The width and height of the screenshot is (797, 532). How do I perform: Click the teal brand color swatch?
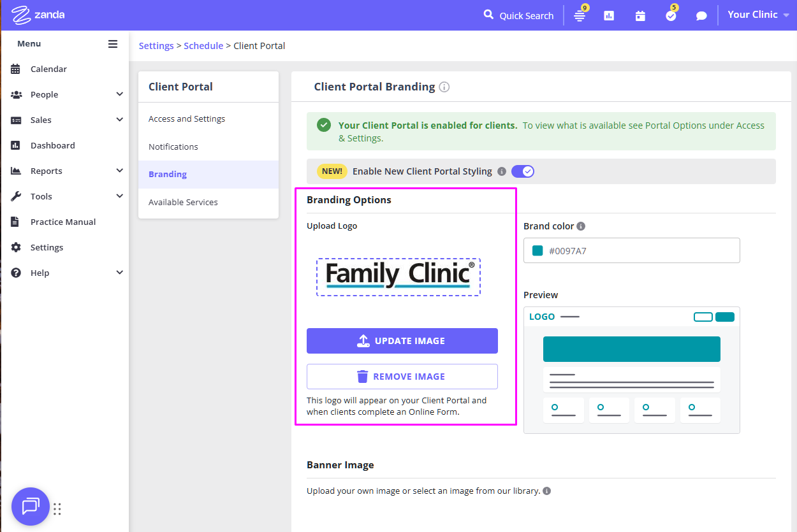click(x=537, y=251)
